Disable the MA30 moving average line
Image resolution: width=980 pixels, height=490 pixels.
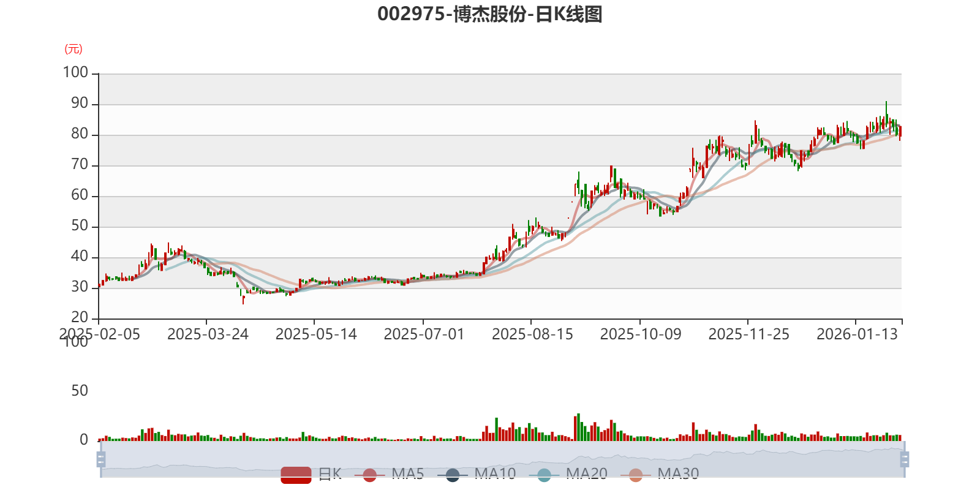(660, 474)
